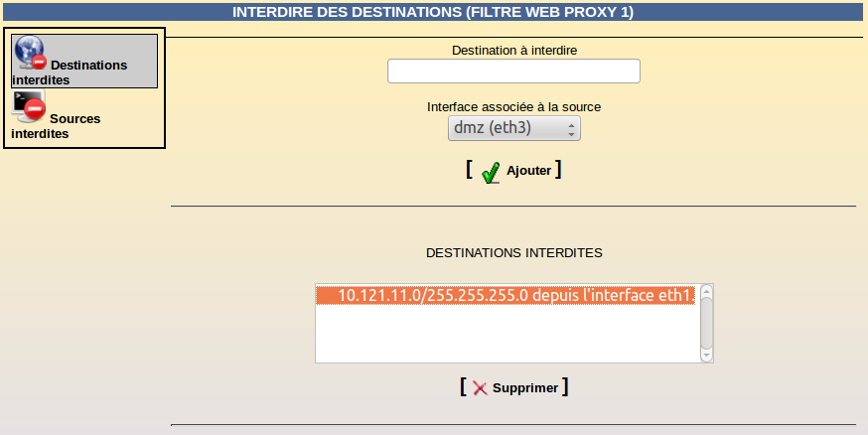Open the Destinations interdites menu entry
868x435 pixels.
[x=84, y=61]
